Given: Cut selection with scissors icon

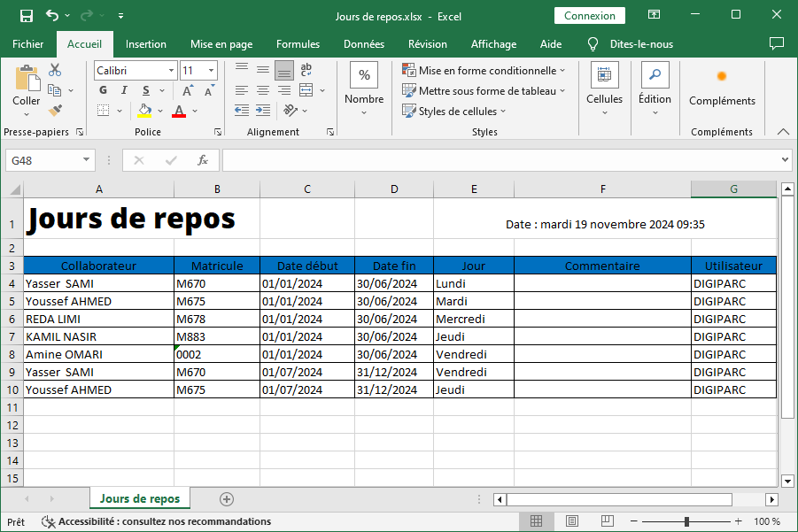Looking at the screenshot, I should (55, 70).
